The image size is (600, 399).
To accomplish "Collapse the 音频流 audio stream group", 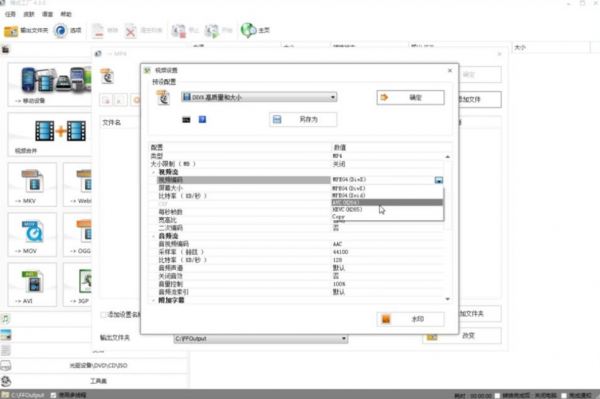I will (153, 236).
